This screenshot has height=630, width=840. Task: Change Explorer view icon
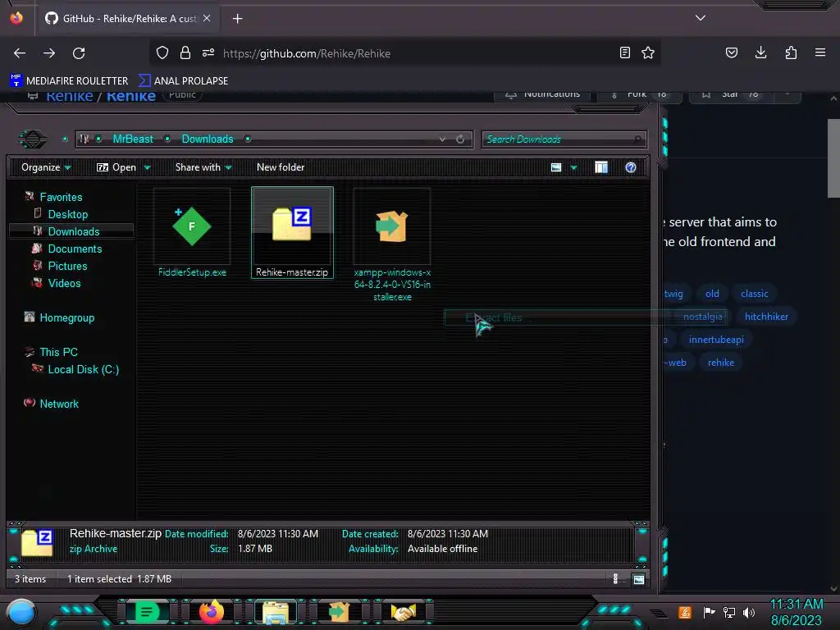[x=556, y=167]
